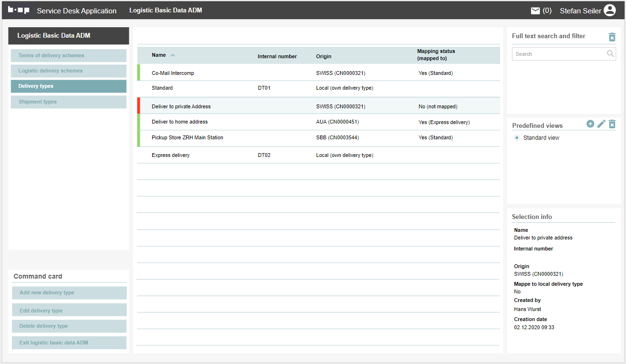Edit the predefined view with pencil icon

click(601, 124)
